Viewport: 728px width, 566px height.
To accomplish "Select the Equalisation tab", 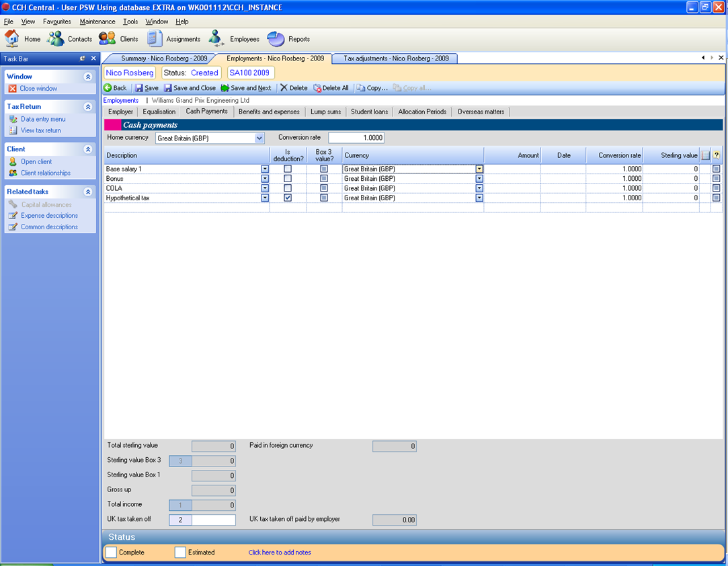I will tap(159, 112).
